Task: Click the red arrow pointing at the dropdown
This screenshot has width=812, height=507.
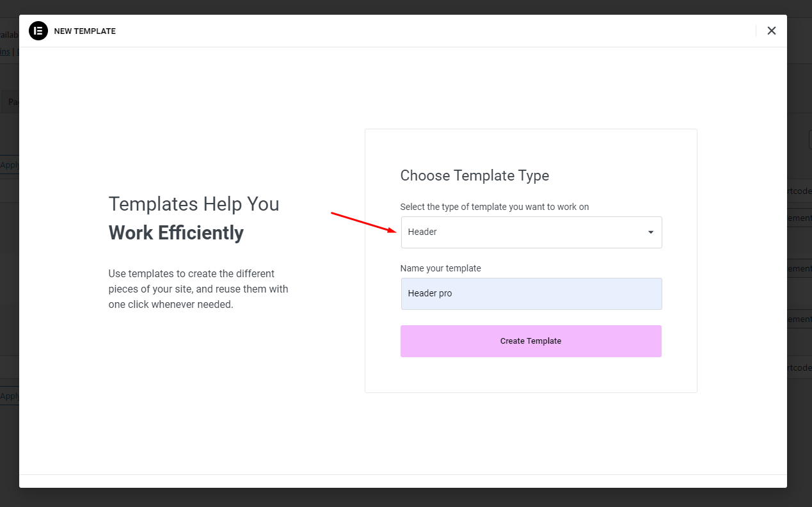Action: click(363, 222)
